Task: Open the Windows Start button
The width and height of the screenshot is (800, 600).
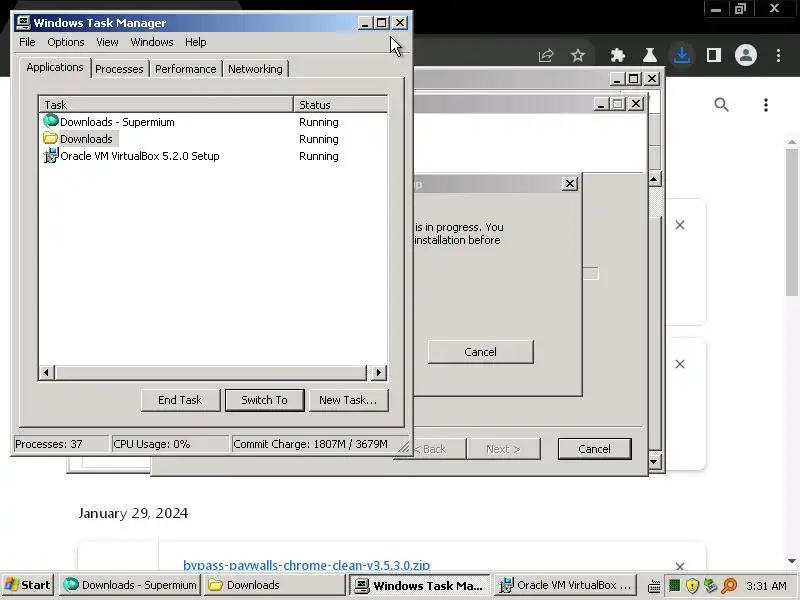Action: point(28,585)
